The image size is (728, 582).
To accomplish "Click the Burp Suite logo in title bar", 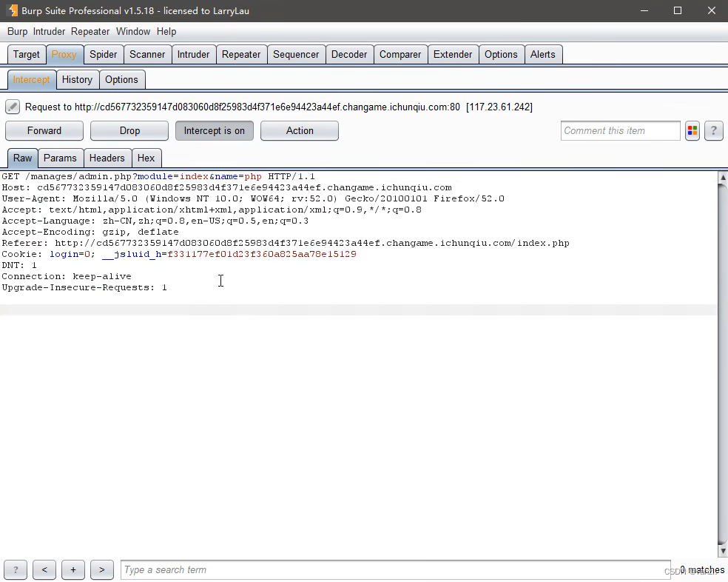I will (x=13, y=10).
